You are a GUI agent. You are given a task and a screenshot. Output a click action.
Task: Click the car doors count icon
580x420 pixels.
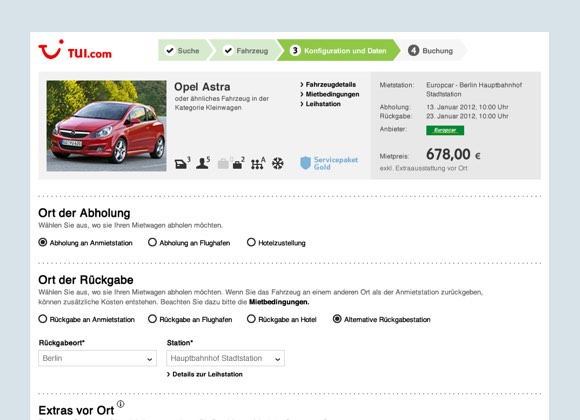pos(182,163)
